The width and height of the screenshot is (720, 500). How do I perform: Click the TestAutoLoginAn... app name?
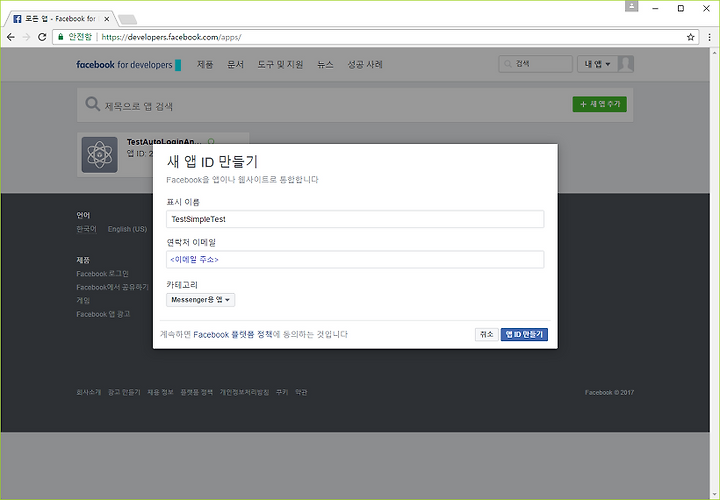pyautogui.click(x=164, y=141)
